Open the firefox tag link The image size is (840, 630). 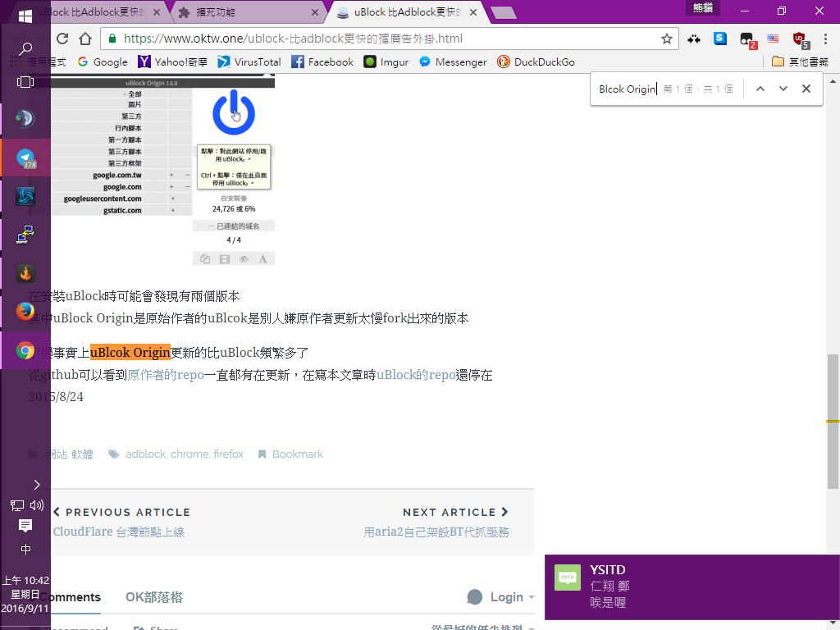228,454
